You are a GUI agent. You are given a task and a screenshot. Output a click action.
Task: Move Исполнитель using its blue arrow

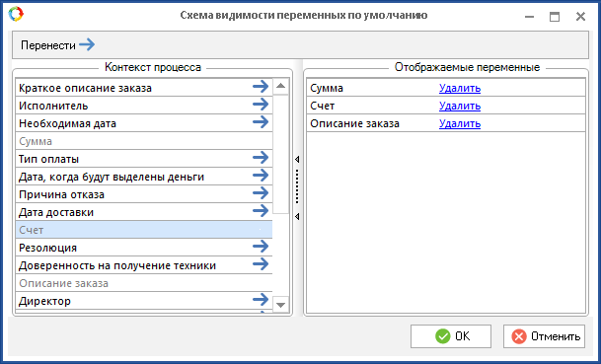[x=261, y=105]
